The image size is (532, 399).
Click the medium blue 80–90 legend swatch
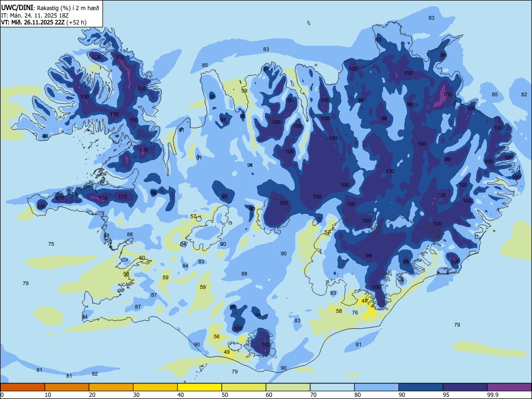pyautogui.click(x=377, y=387)
